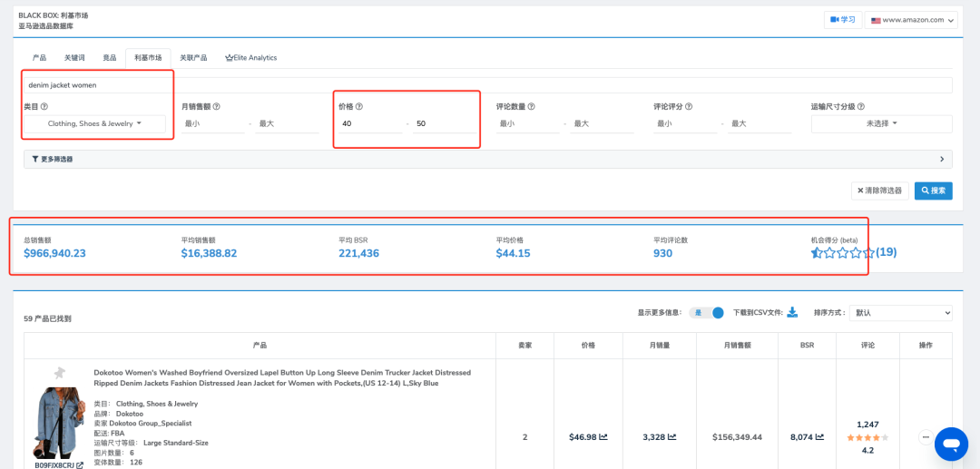Click the CSV download icon
Viewport: 980px width, 469px height.
tap(792, 312)
